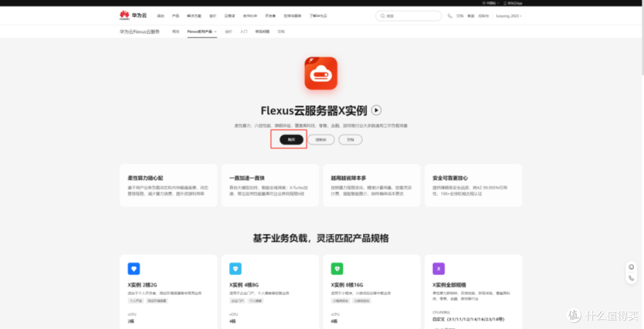This screenshot has height=329, width=644.
Task: Click the green icon on X实例 8核16G card
Action: [337, 269]
